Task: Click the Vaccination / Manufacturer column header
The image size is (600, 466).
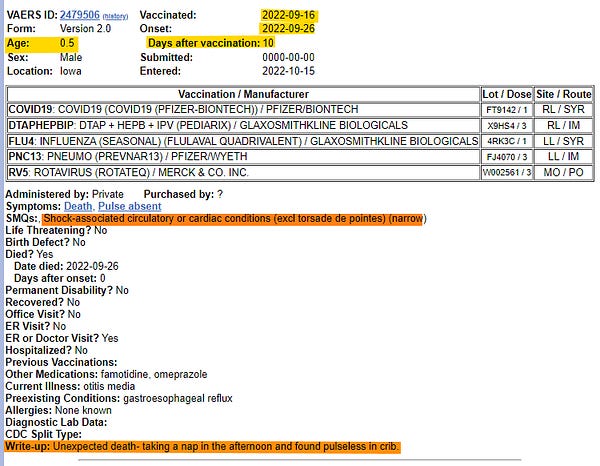Action: click(243, 94)
